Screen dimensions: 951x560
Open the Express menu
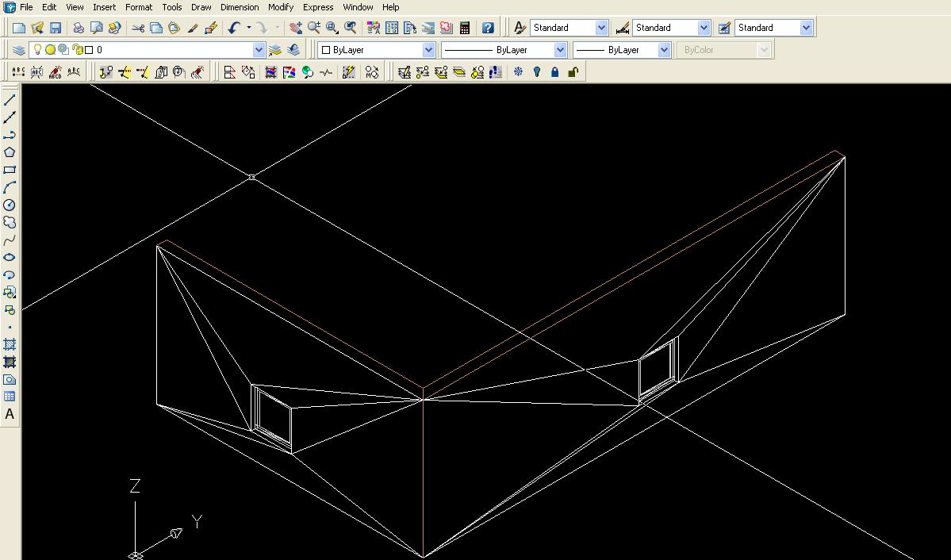click(x=318, y=7)
